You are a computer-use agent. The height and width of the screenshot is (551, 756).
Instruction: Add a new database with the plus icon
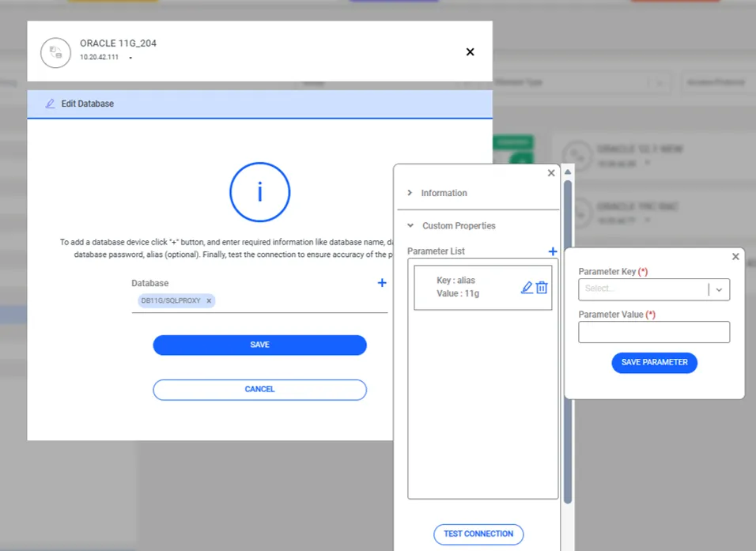382,282
